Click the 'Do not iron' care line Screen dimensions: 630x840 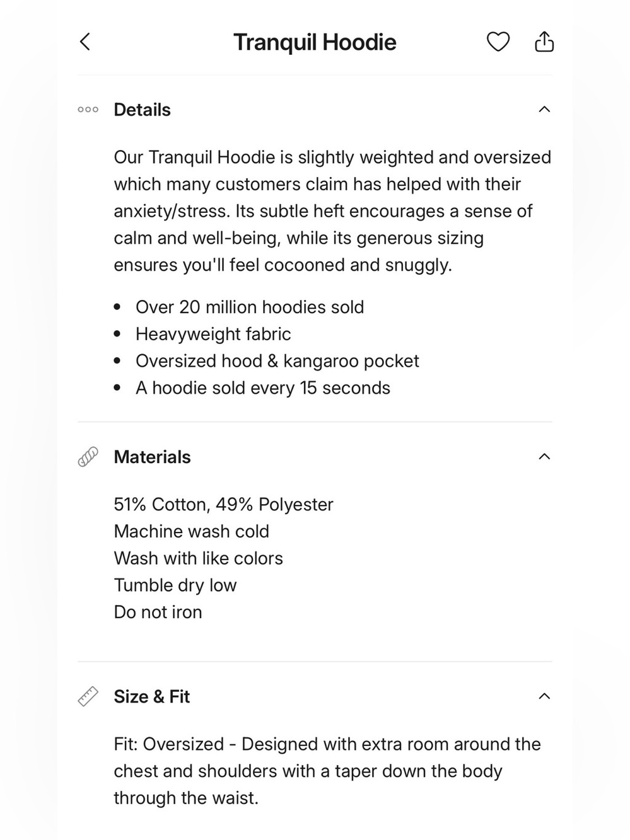coord(158,612)
